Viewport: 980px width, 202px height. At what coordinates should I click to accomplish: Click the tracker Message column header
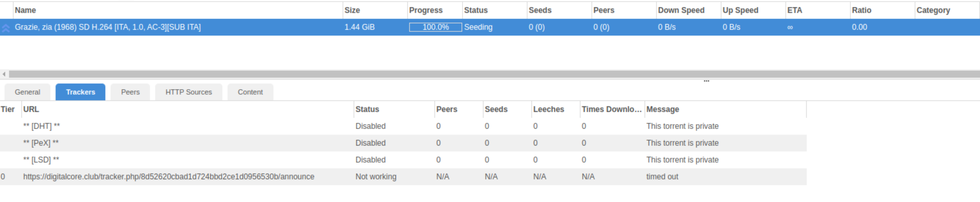point(662,109)
